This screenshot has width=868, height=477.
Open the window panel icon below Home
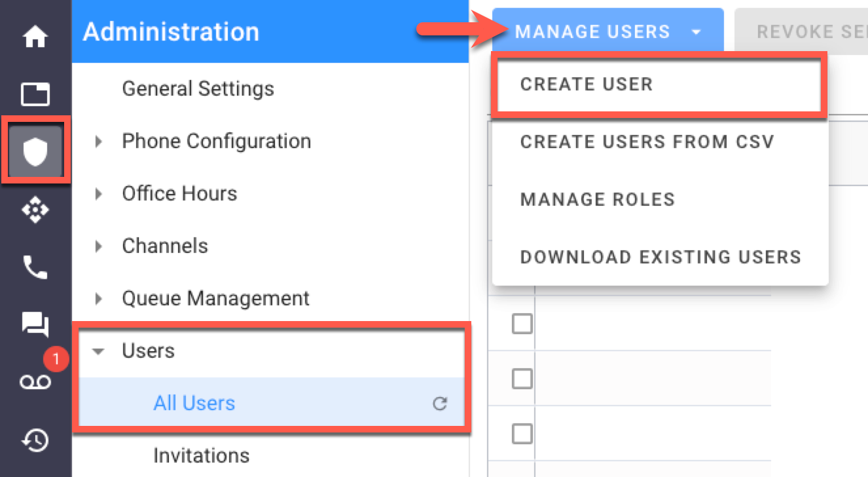click(x=35, y=94)
